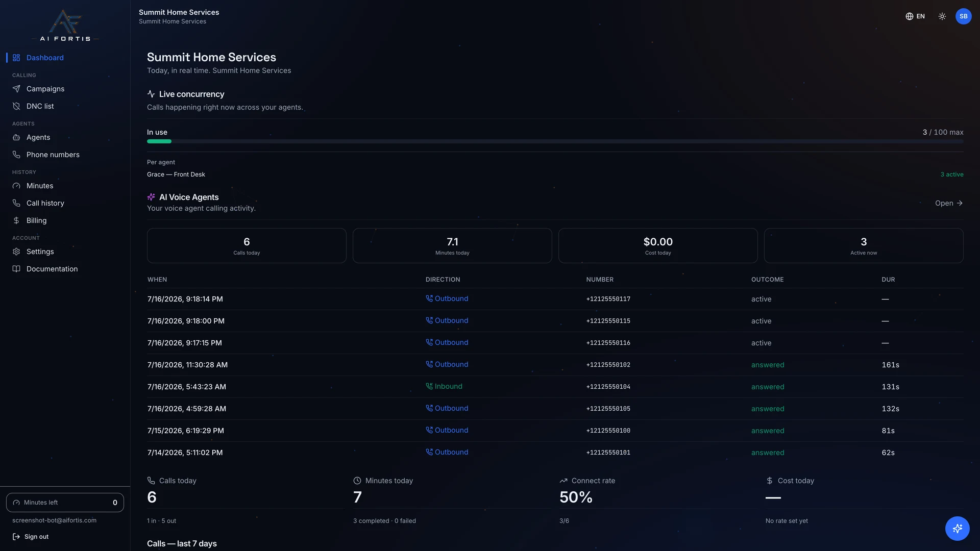
Task: Click the Phone numbers handset icon
Action: tap(16, 155)
